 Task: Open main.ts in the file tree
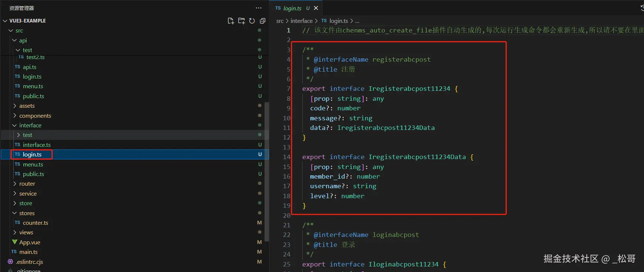[x=28, y=252]
